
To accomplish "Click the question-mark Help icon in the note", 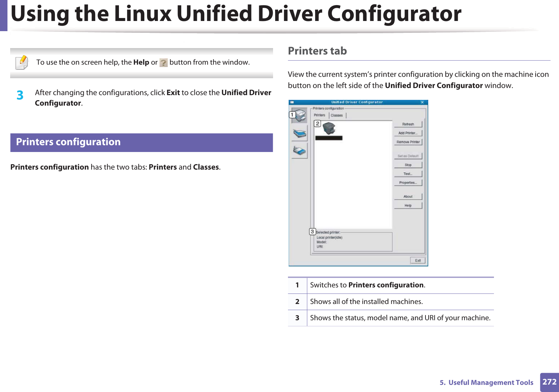I will 163,62.
